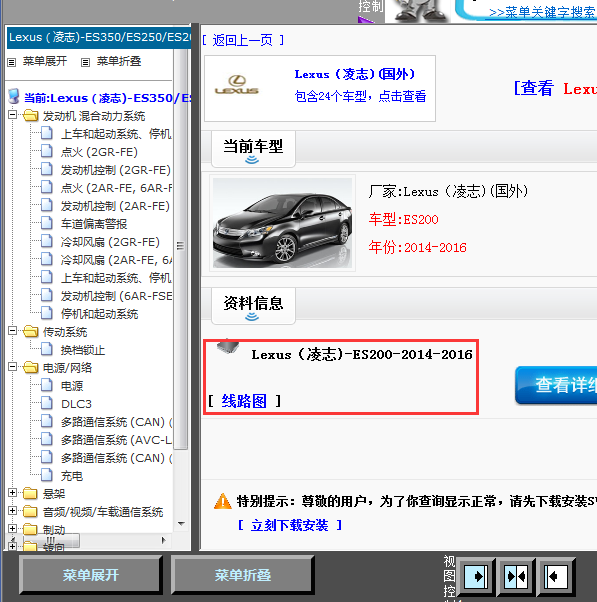
Task: Click the bottom 菜单折叠 button
Action: 243,575
